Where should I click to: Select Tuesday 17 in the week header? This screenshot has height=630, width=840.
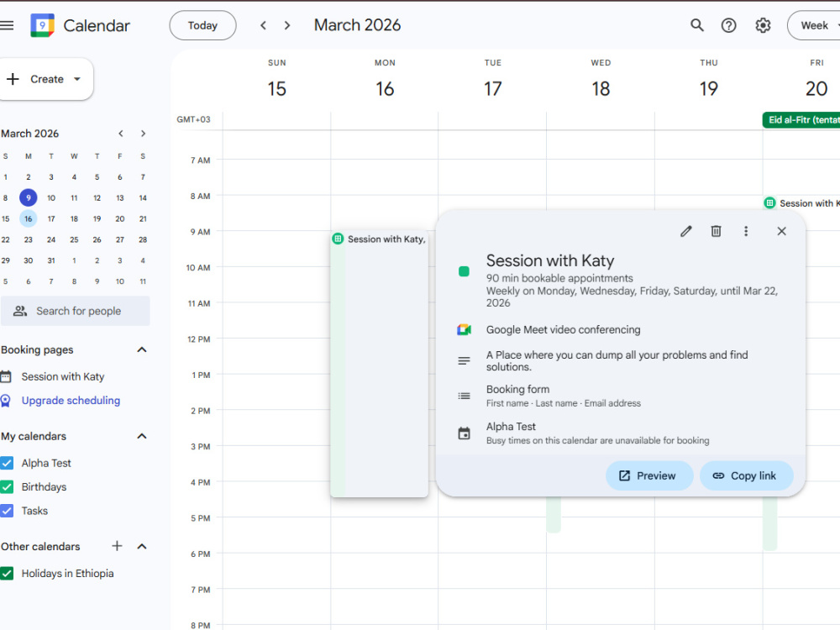coord(493,88)
